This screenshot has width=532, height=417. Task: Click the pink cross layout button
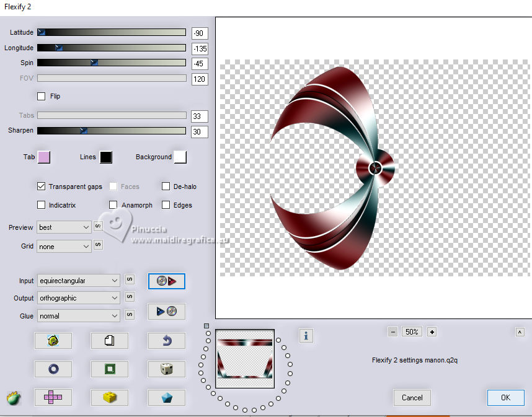coord(53,397)
